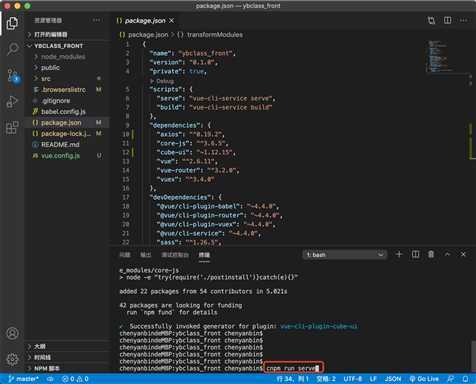476x384 pixels.
Task: Switch to the Problems panel tab
Action: pos(125,255)
